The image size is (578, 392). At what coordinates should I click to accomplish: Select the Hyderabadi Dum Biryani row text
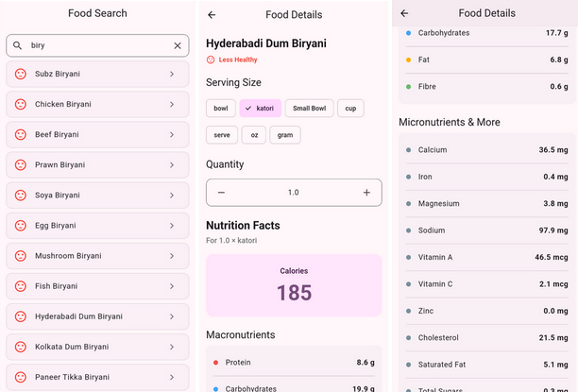pos(78,316)
